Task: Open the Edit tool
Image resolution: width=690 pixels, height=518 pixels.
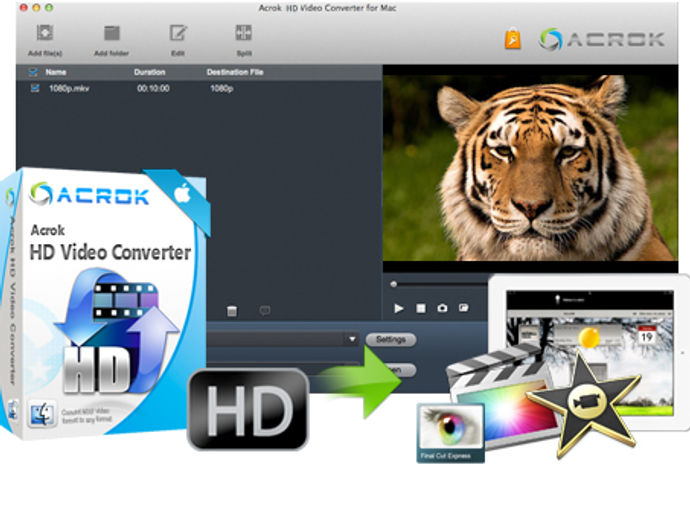Action: (x=178, y=33)
